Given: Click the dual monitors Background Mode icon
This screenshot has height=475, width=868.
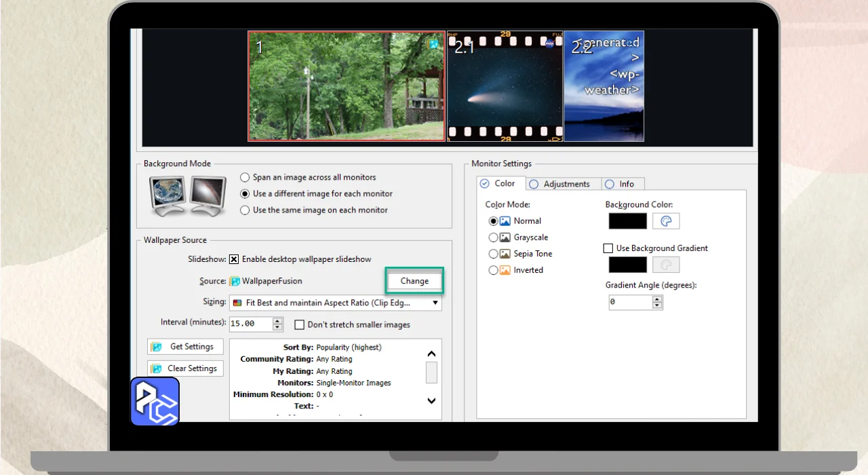Looking at the screenshot, I should pyautogui.click(x=188, y=195).
